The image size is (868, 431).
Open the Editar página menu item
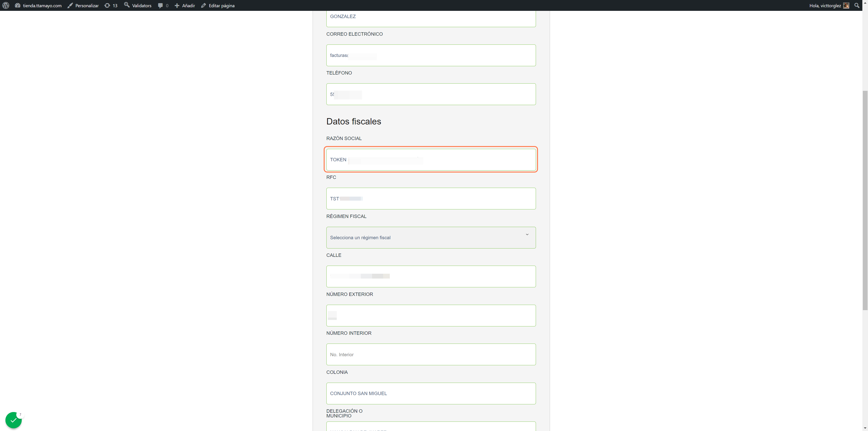coord(218,5)
